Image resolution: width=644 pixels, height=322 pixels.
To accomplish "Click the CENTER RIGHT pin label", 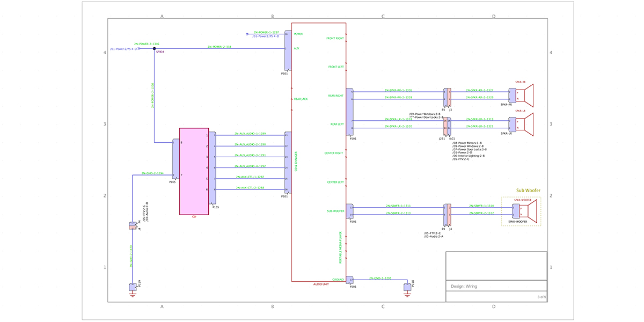I will click(334, 153).
